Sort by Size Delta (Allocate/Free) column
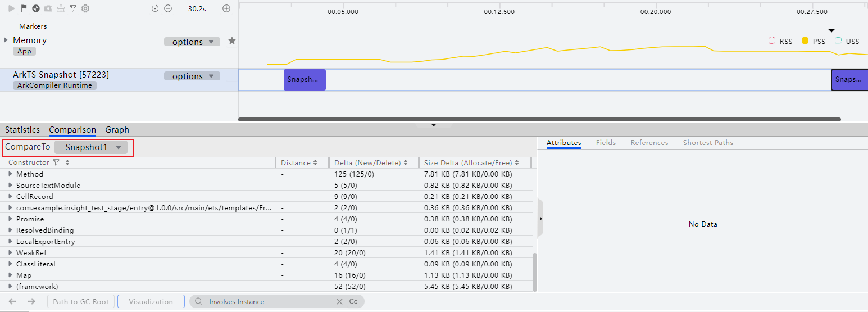Viewport: 868px width, 312px height. tap(517, 163)
